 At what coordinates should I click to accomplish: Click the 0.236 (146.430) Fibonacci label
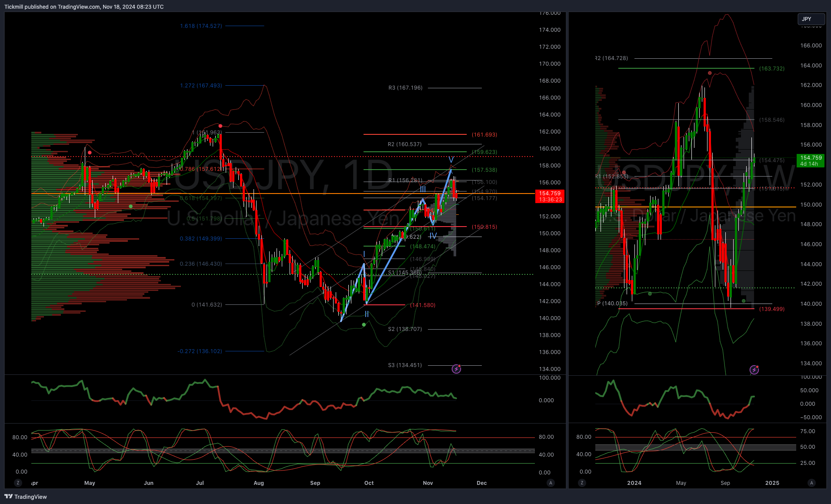(201, 264)
